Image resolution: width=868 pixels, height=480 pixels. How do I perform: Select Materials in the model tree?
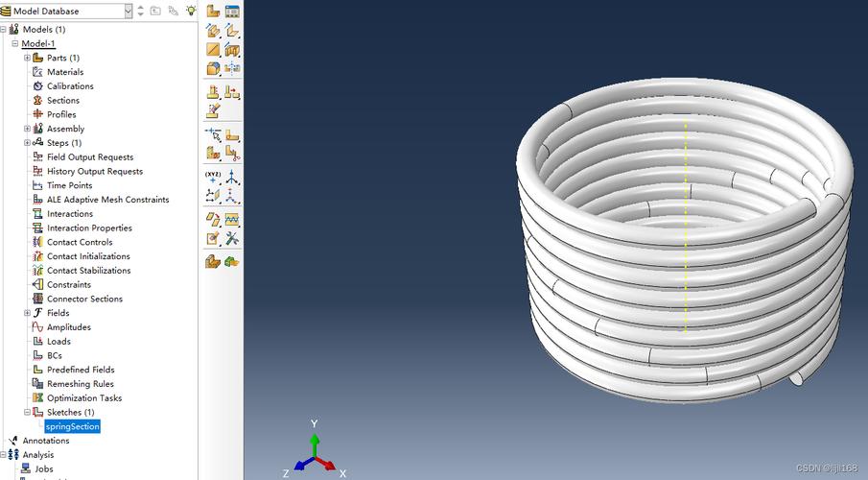(x=65, y=72)
